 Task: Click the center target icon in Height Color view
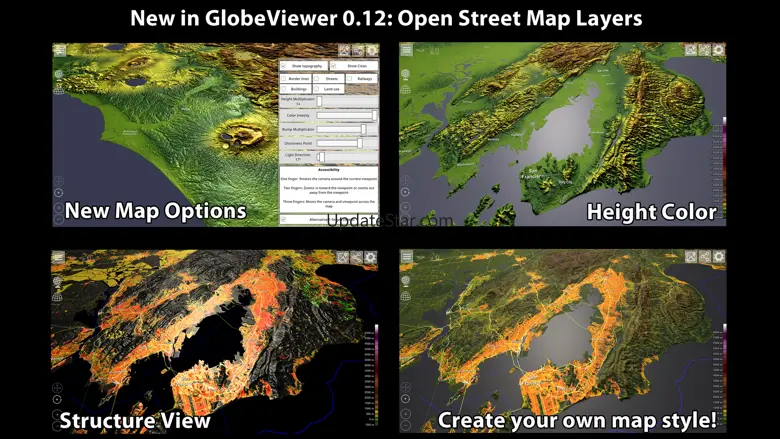tap(405, 192)
